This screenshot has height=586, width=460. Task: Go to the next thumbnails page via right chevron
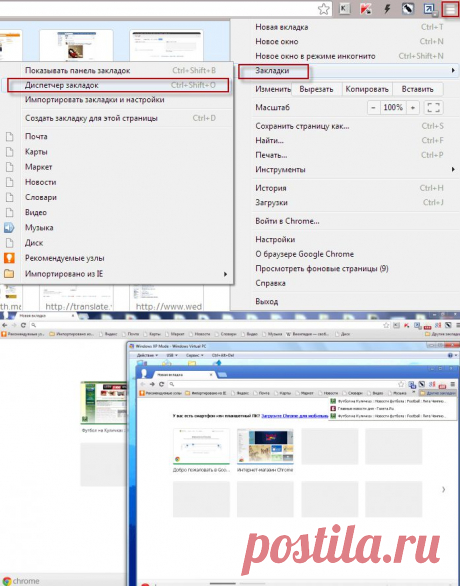pos(444,489)
